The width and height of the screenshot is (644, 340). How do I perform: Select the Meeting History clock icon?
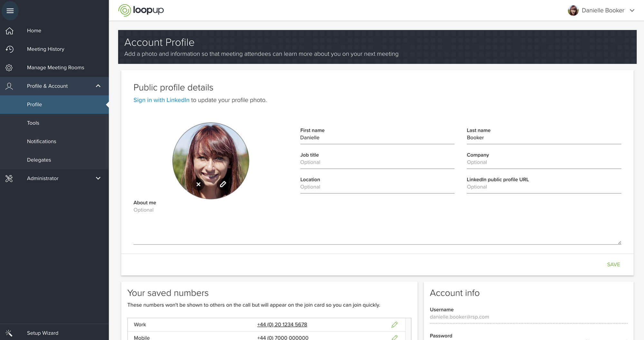coord(9,49)
